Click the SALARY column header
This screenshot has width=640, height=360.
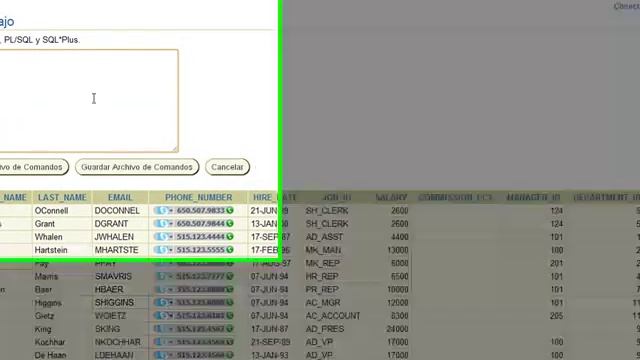click(x=391, y=198)
